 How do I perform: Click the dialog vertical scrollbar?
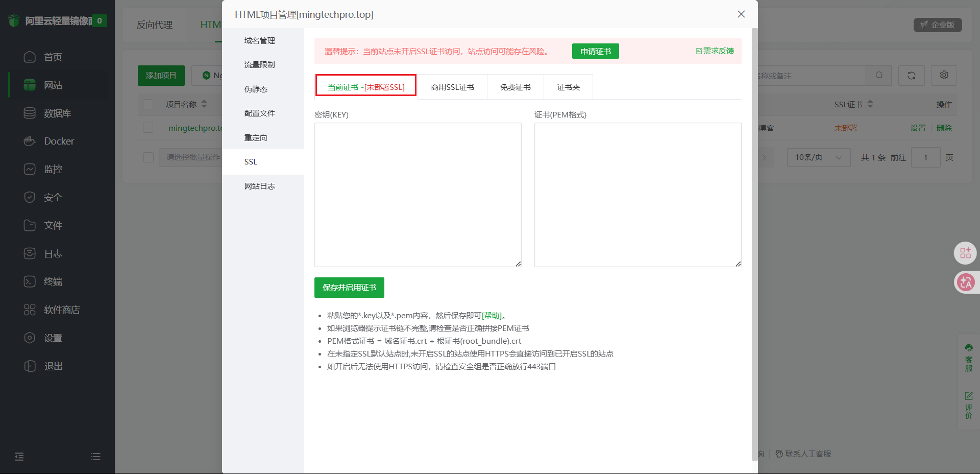[x=755, y=244]
